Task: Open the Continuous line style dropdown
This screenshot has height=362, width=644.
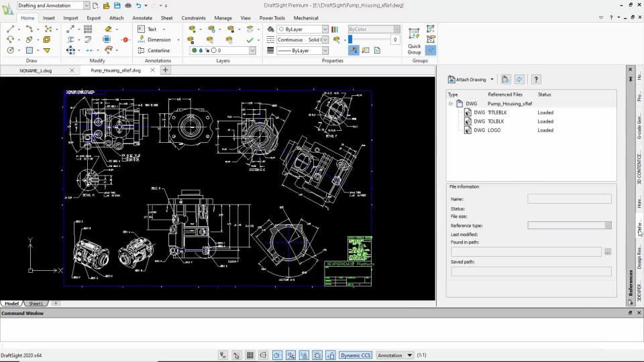Action: point(325,40)
